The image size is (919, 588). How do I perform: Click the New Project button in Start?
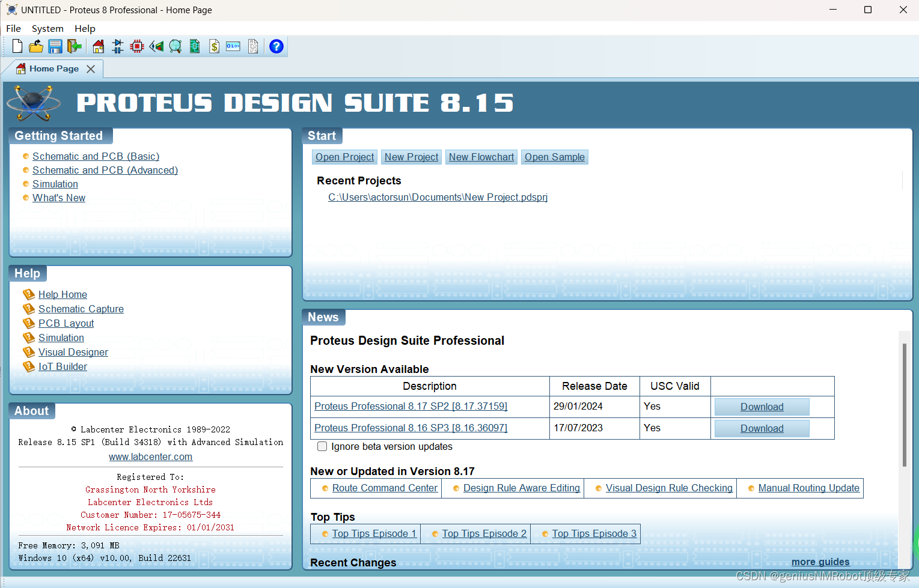[x=412, y=157]
